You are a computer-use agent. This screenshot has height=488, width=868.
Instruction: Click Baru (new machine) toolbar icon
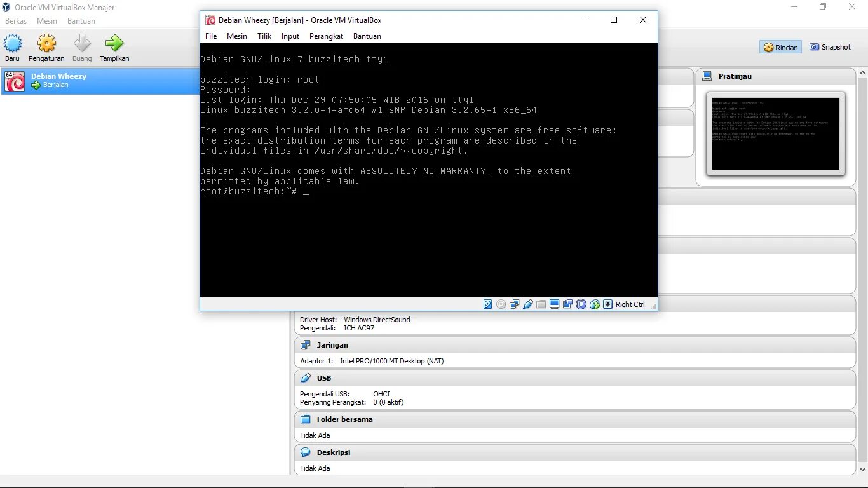point(13,43)
